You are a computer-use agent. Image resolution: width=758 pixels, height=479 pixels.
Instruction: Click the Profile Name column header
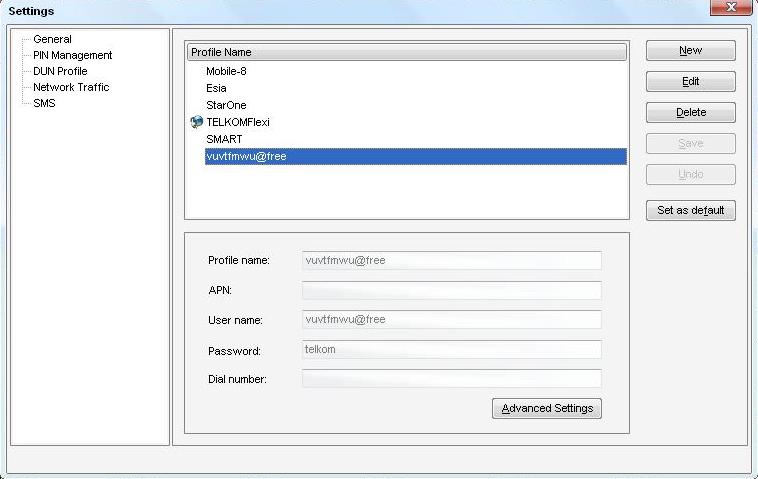pyautogui.click(x=407, y=52)
